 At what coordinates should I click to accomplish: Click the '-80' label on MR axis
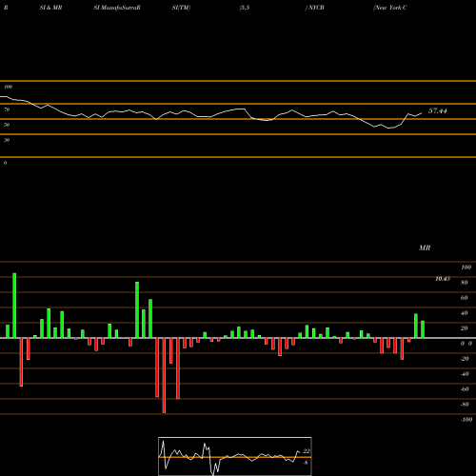click(465, 405)
